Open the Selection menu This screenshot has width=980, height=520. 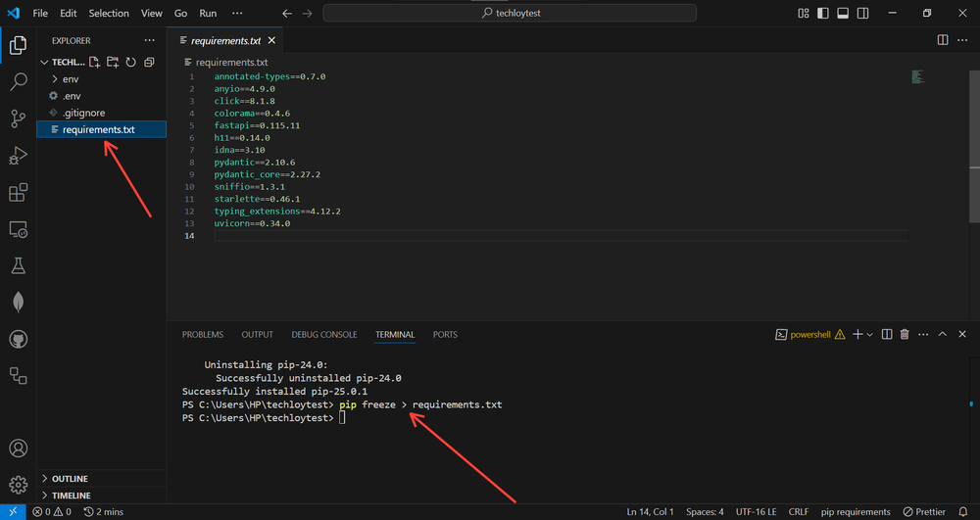pyautogui.click(x=108, y=14)
